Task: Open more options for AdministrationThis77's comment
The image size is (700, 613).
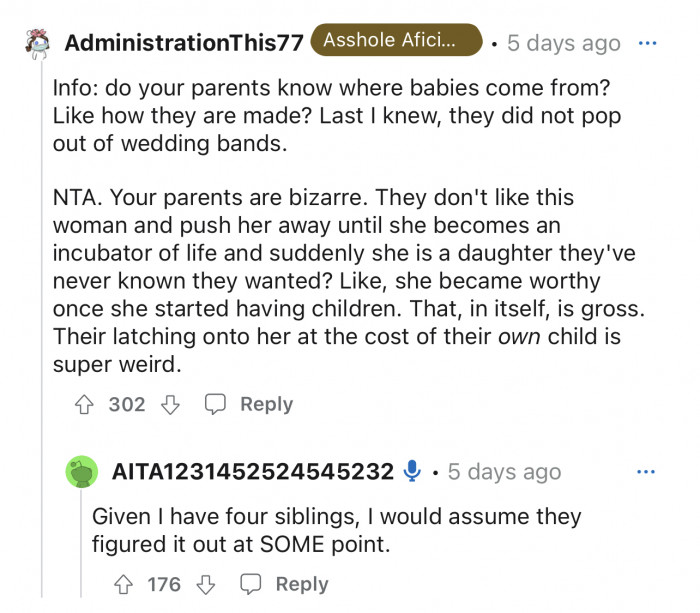Action: [648, 43]
